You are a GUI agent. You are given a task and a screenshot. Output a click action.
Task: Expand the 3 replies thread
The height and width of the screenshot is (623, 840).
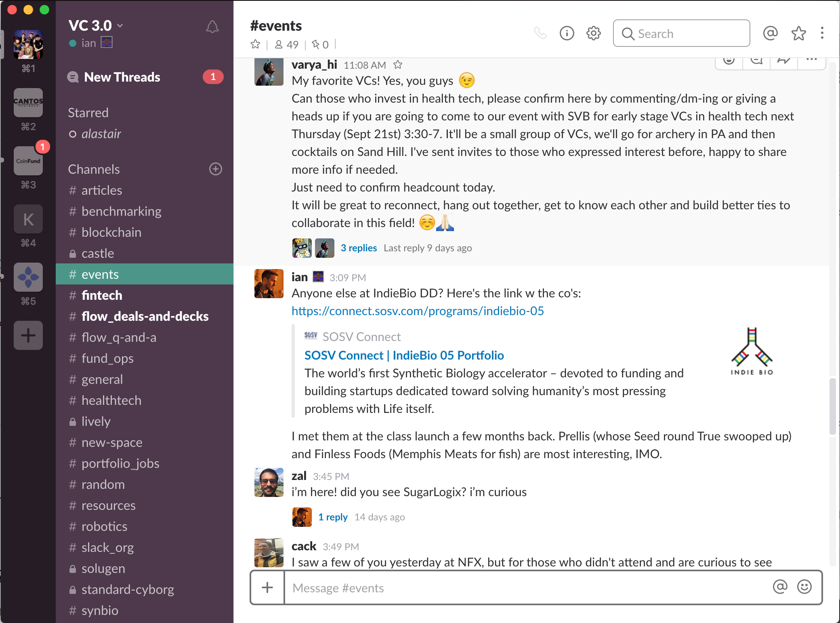[x=358, y=248]
